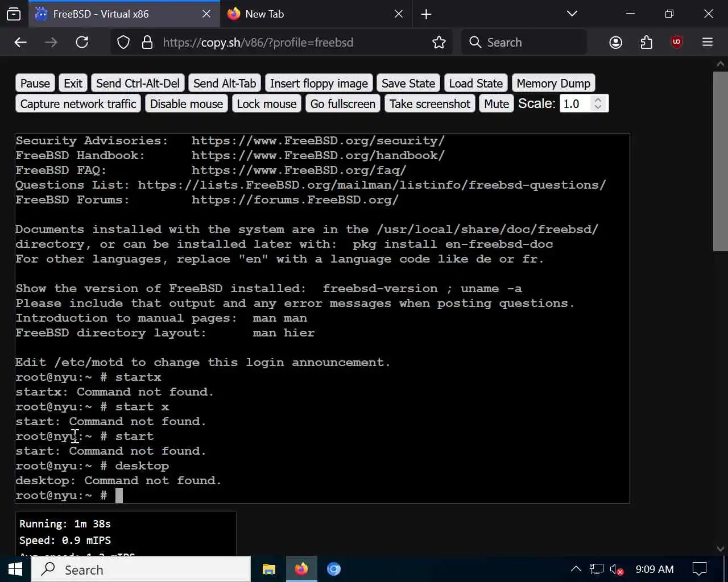This screenshot has width=728, height=582.
Task: Open the uBlock Origin extension icon
Action: tap(677, 42)
